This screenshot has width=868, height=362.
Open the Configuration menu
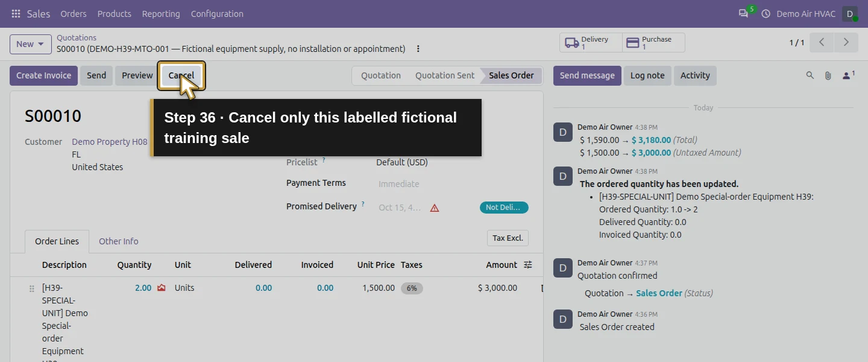217,13
